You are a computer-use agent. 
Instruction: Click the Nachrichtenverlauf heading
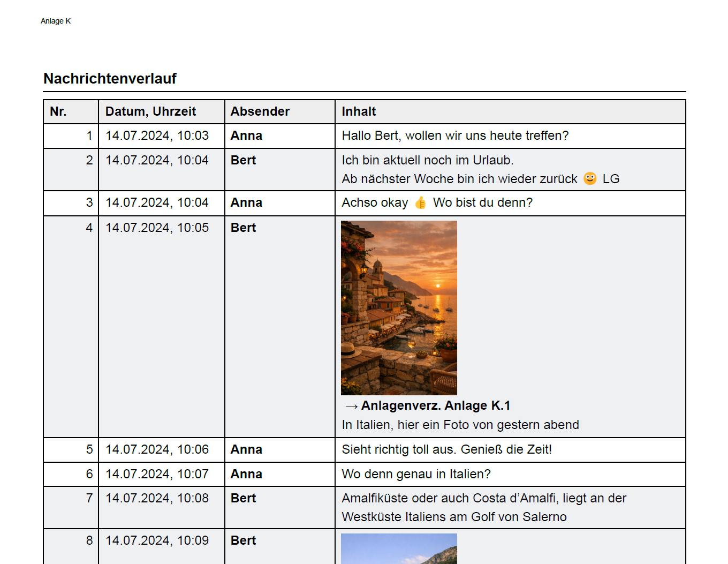(110, 79)
